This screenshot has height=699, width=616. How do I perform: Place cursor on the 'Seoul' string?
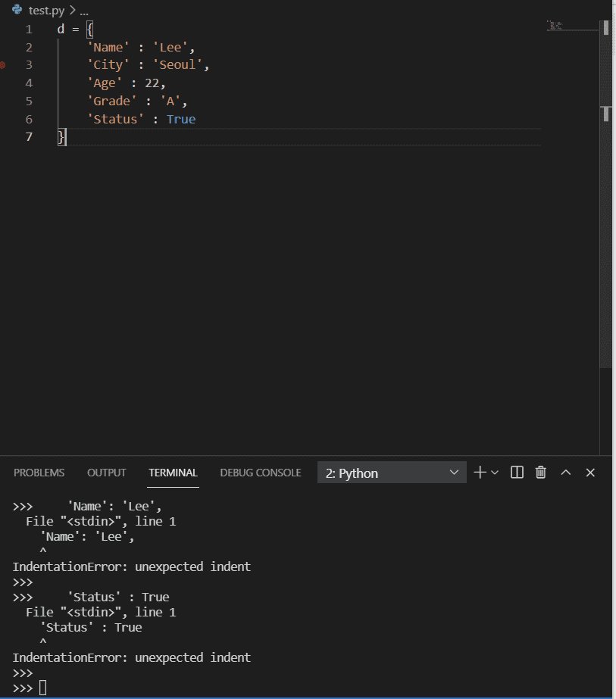coord(180,65)
